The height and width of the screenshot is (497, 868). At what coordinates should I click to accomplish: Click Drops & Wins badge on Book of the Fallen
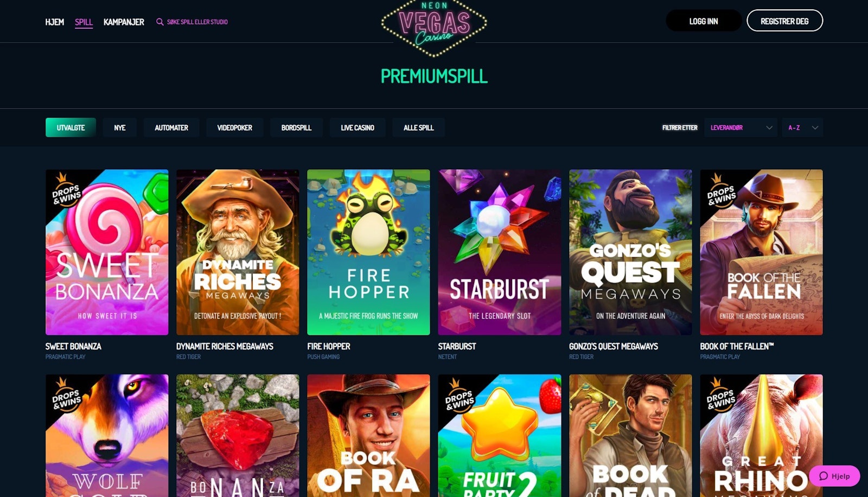720,190
